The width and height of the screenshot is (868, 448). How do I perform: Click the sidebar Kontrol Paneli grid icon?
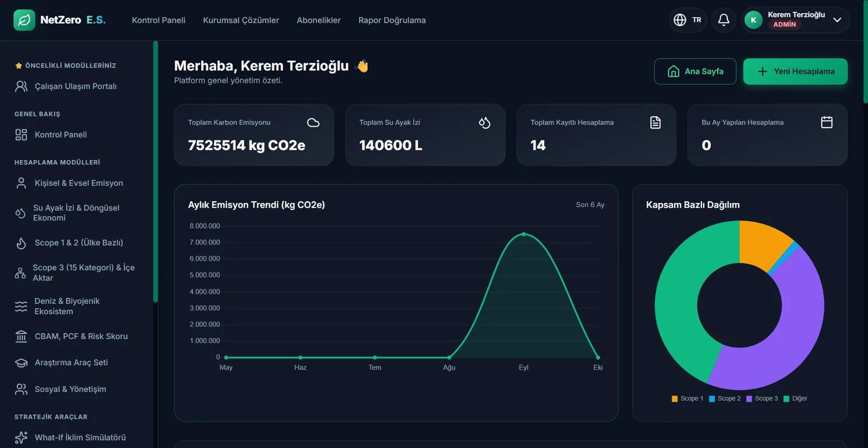click(x=21, y=135)
